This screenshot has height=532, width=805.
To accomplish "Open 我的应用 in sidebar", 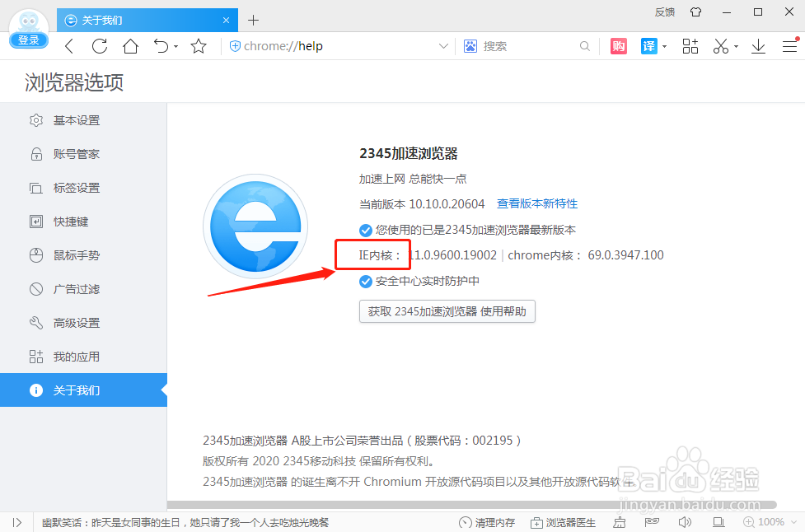I will [x=83, y=357].
